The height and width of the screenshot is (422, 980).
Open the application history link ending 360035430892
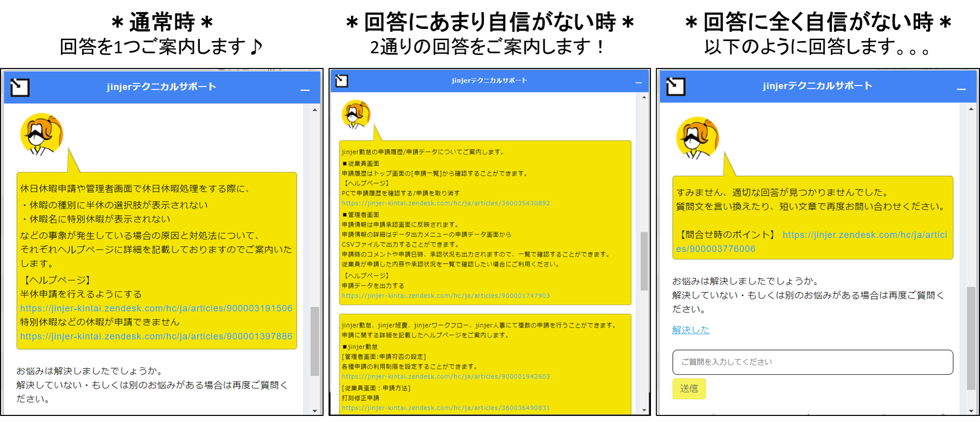click(x=446, y=203)
